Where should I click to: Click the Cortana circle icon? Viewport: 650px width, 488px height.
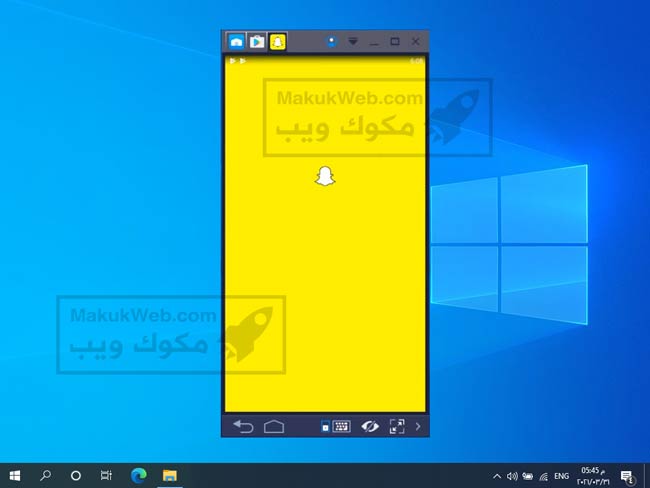[x=75, y=476]
